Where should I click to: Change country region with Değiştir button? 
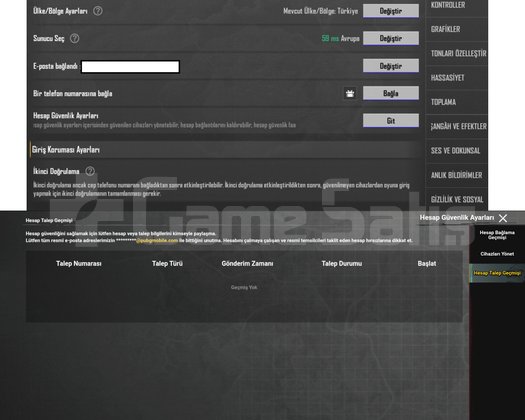tap(391, 11)
